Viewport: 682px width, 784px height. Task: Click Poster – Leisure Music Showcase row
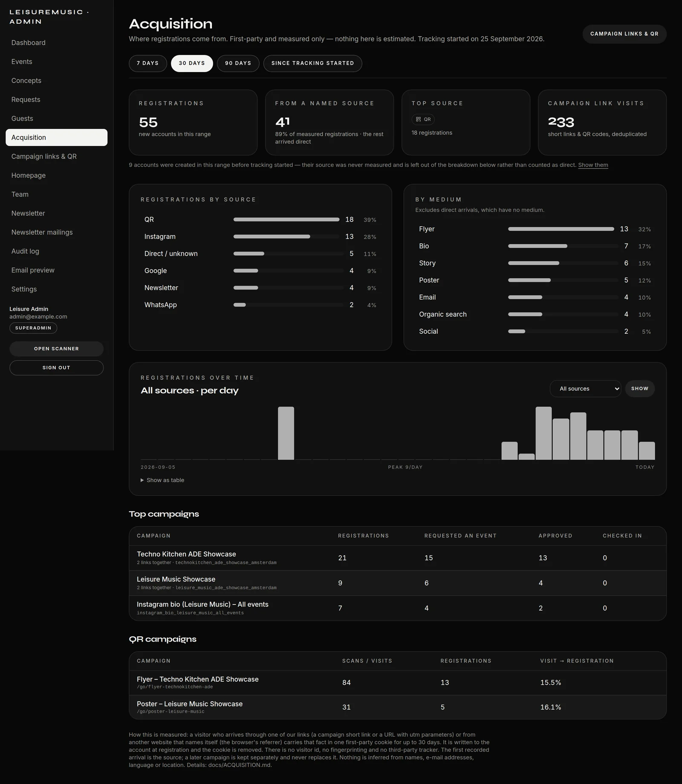tap(397, 707)
